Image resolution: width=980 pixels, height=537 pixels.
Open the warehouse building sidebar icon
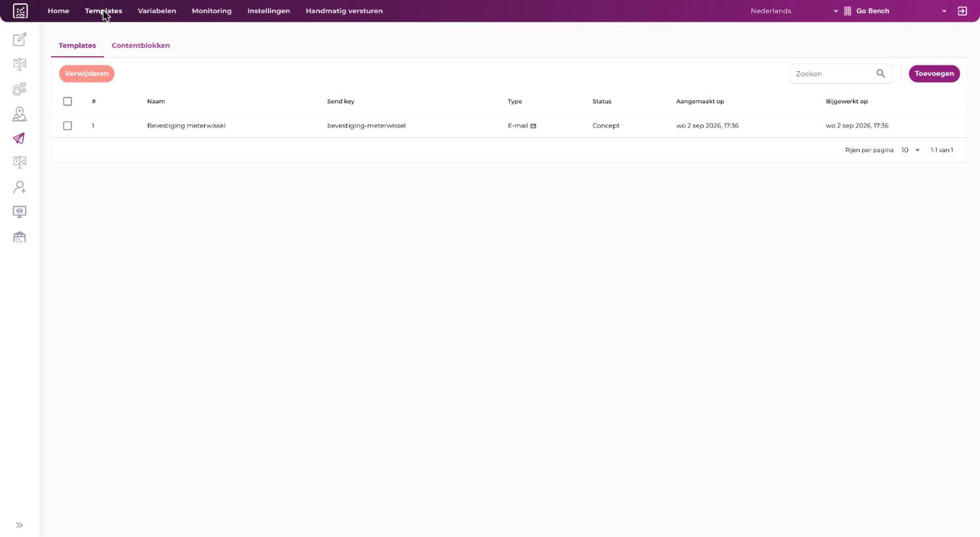click(20, 237)
